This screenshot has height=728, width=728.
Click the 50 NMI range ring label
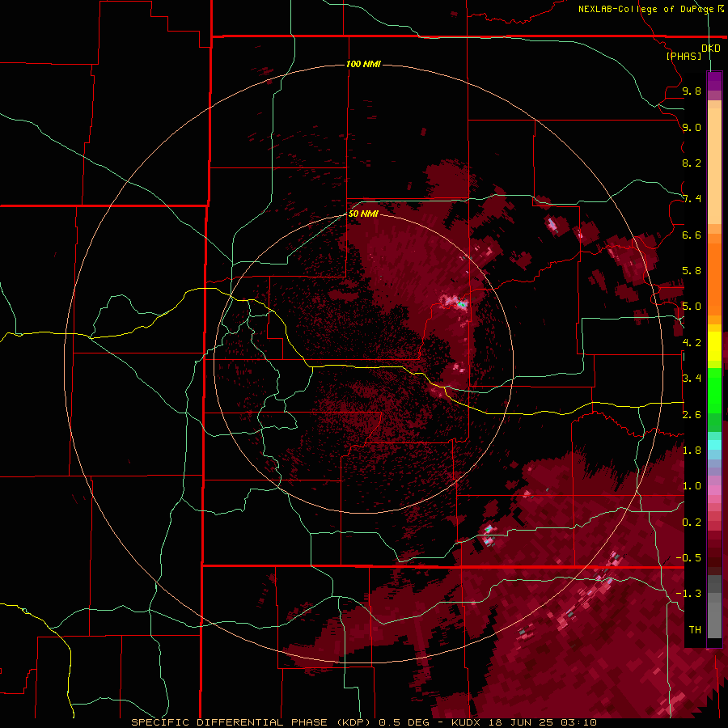[363, 214]
